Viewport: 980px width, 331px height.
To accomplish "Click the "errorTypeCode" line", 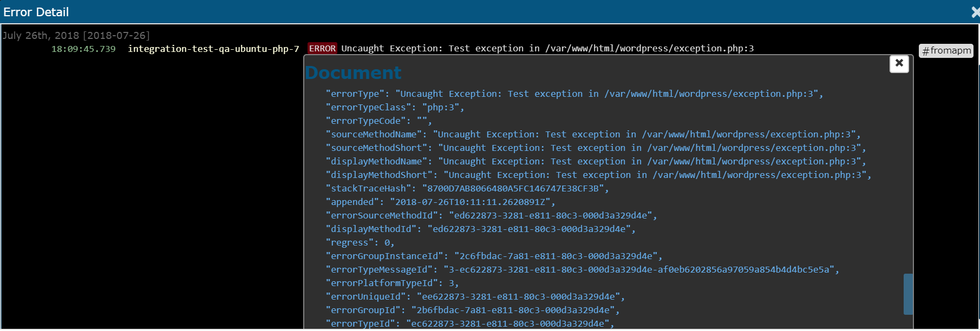I will tap(379, 121).
